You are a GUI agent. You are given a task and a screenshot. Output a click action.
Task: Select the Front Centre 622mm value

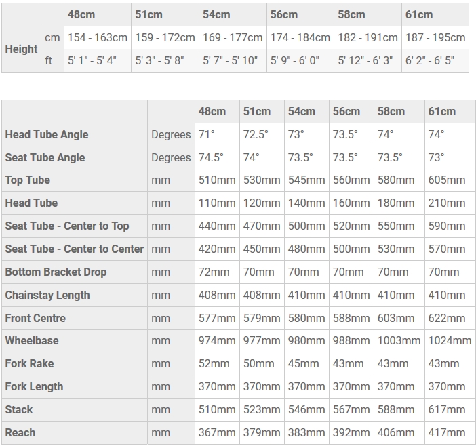click(447, 319)
